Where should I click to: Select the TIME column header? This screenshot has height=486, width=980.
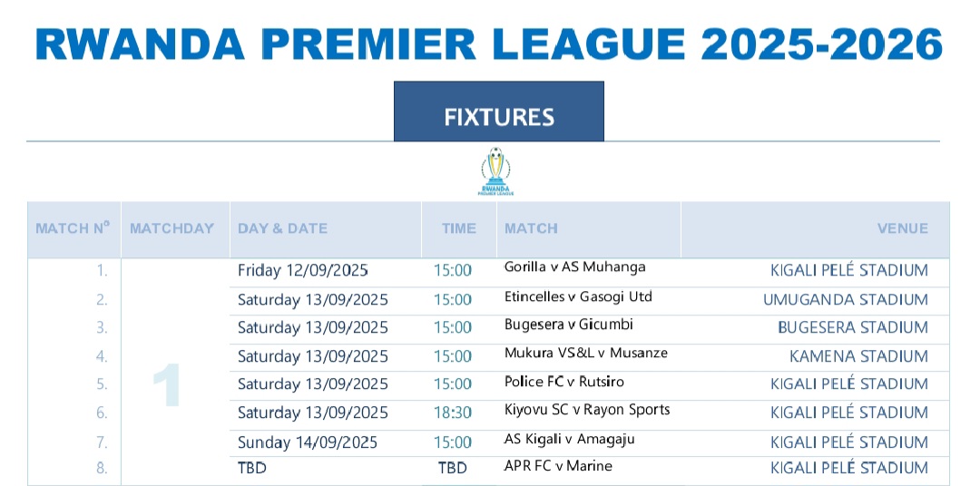(458, 228)
